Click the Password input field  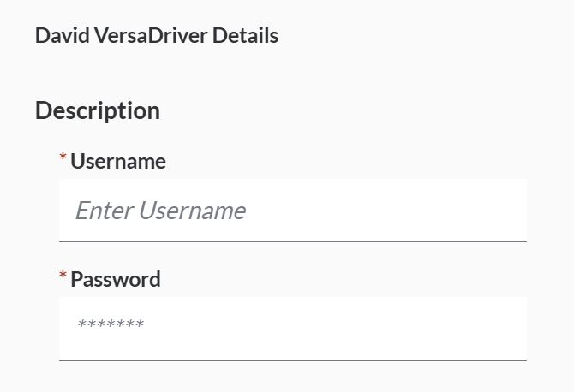pos(292,329)
